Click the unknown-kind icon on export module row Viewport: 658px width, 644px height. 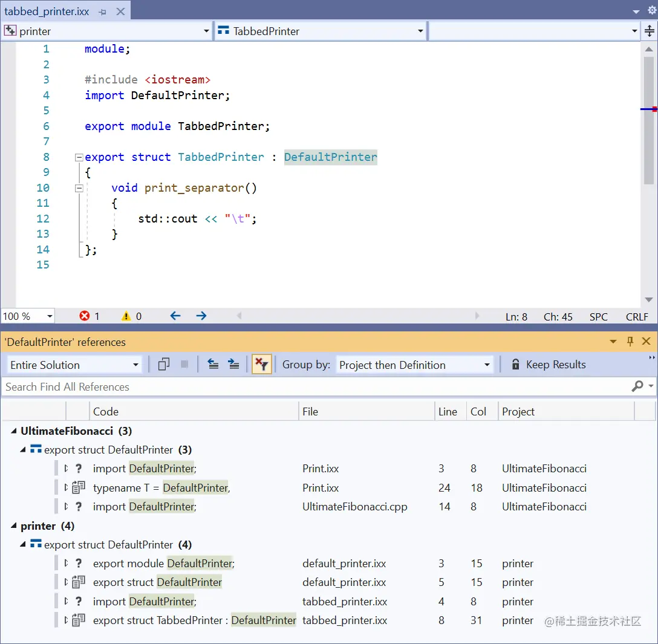(79, 563)
